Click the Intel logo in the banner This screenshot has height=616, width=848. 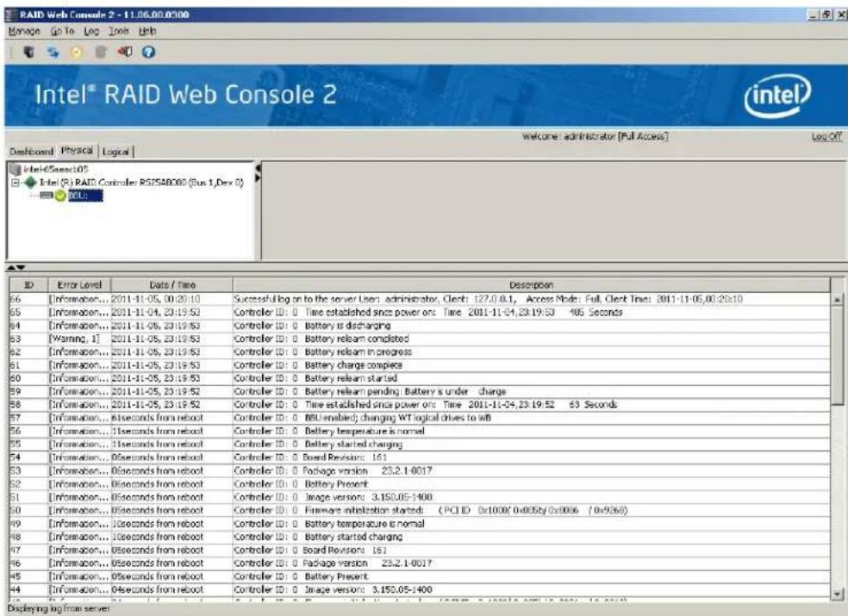(x=777, y=96)
